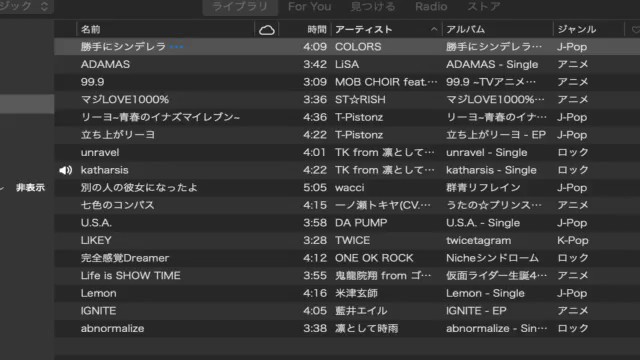Screen dimensions: 640x360
Task: Select the U.S.A. track row
Action: click(x=347, y=223)
